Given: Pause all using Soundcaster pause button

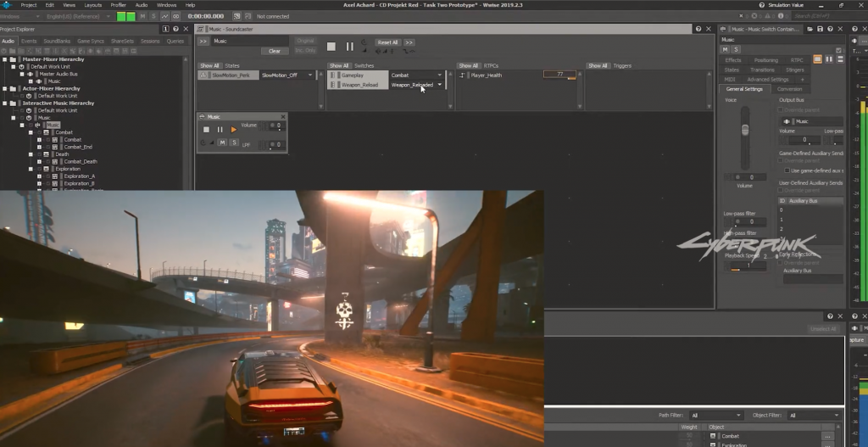Looking at the screenshot, I should [x=350, y=47].
